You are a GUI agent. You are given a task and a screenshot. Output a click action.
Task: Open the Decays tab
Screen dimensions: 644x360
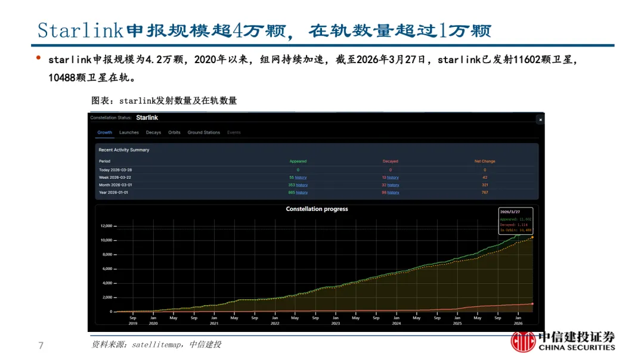(x=153, y=132)
